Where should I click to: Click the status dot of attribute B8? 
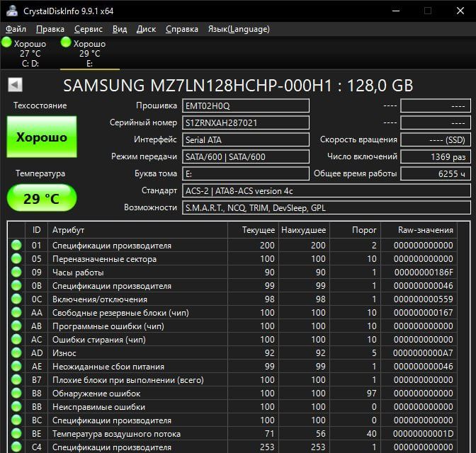tap(16, 394)
